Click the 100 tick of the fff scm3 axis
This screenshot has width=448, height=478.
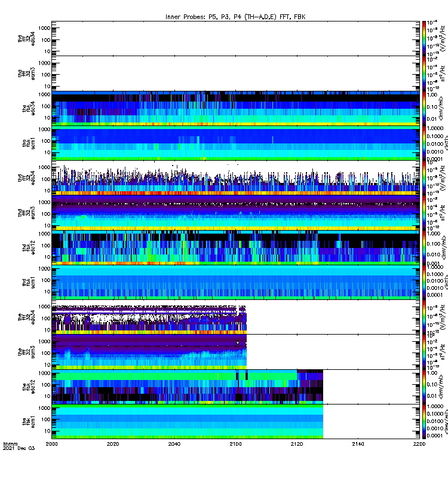[46, 353]
